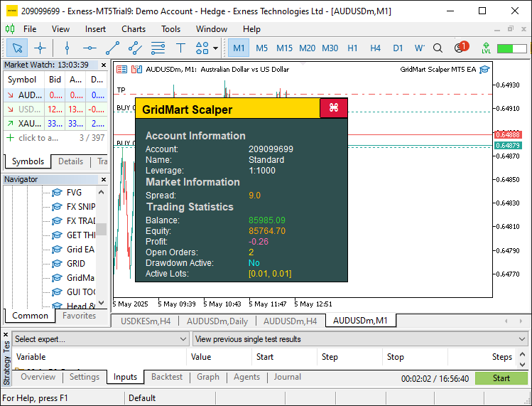Click the green Start button

pos(501,378)
